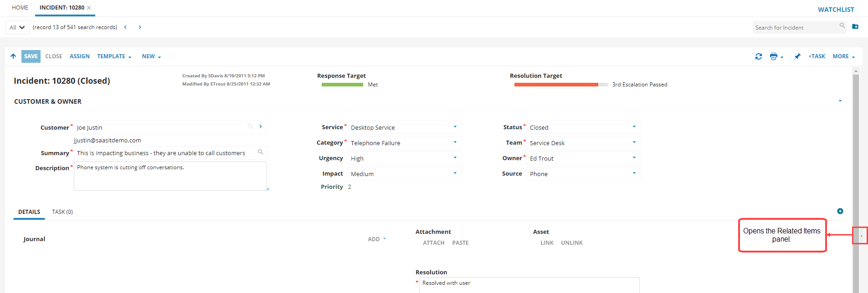The image size is (868, 293).
Task: Open the Watchlist link
Action: (836, 10)
